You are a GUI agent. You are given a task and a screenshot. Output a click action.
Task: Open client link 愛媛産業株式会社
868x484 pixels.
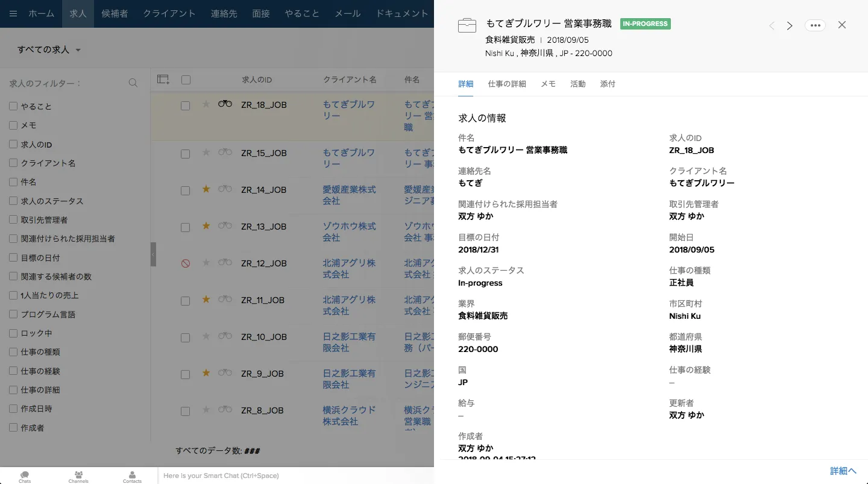point(349,195)
